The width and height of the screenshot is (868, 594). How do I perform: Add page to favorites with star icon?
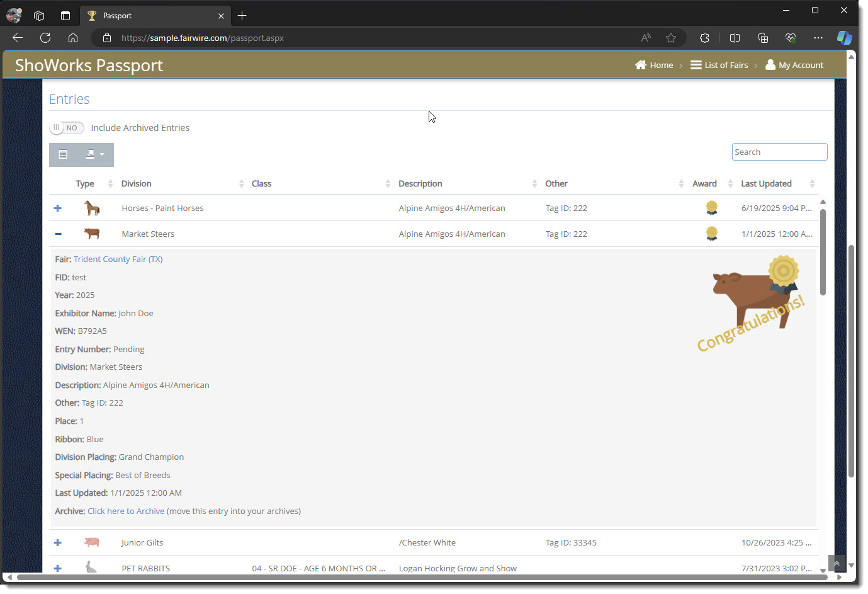671,38
